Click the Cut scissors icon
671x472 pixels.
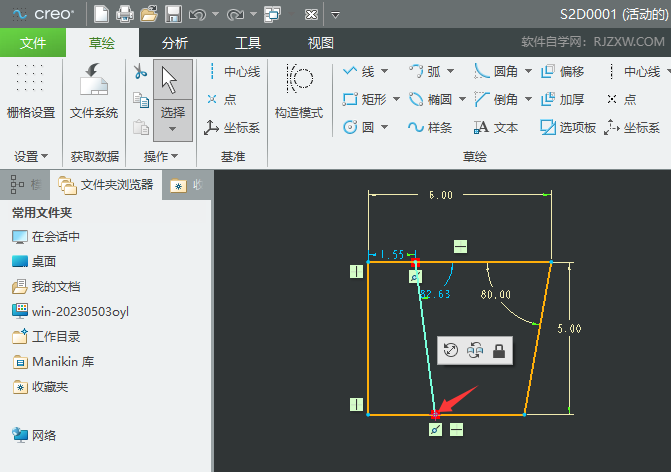140,71
